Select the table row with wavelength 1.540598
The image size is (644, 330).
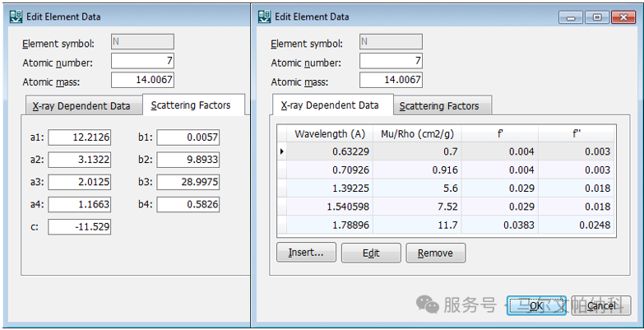(446, 207)
